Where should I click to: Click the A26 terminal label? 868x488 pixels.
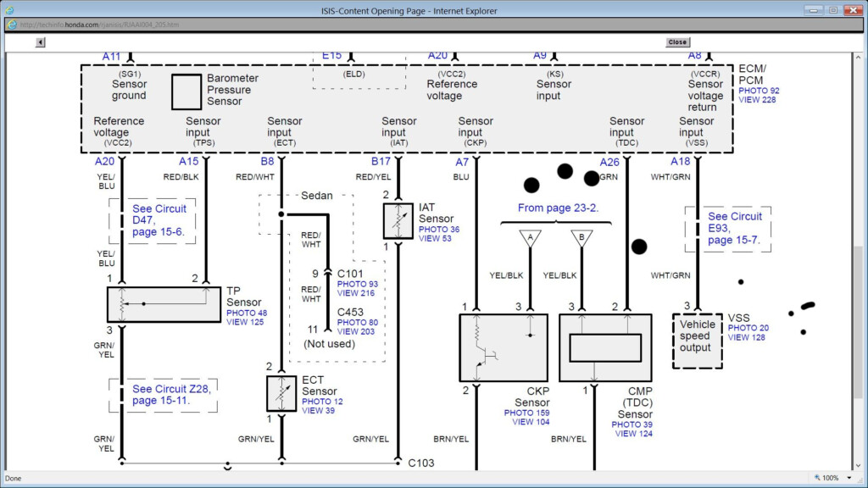coord(609,162)
